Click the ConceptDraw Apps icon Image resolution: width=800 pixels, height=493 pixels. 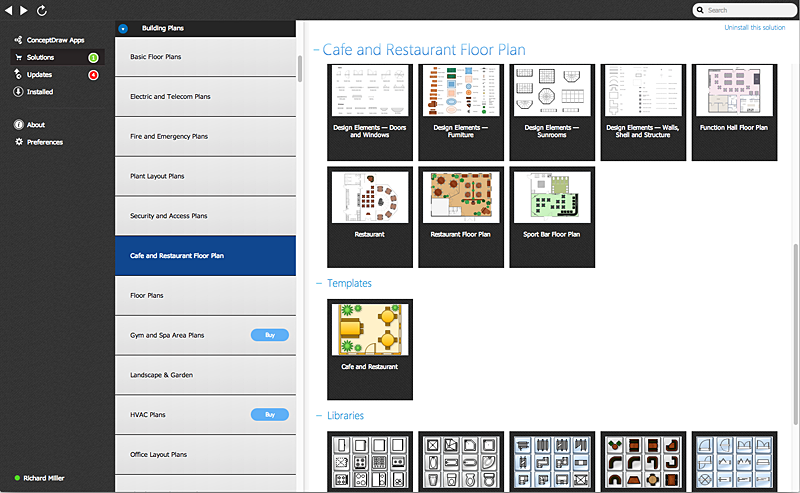click(18, 40)
